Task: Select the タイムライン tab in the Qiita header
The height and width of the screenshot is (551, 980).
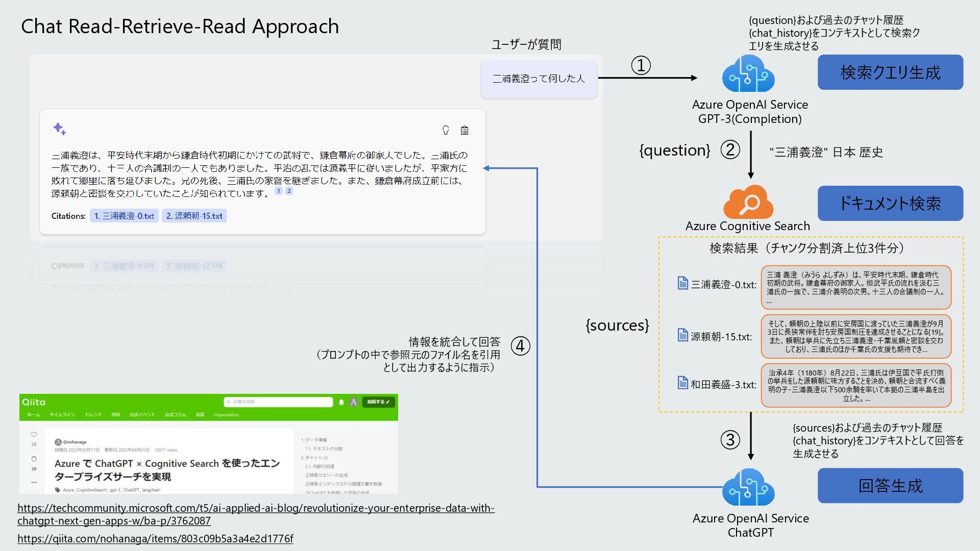Action: click(x=62, y=415)
